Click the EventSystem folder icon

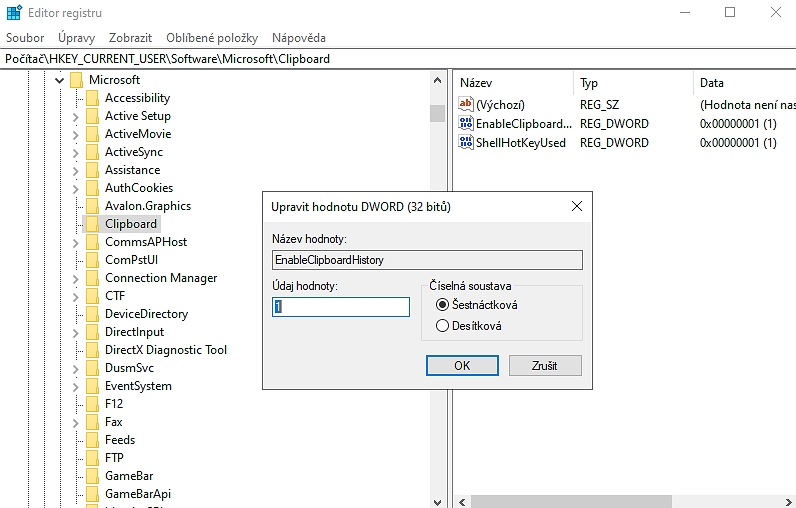pos(92,386)
